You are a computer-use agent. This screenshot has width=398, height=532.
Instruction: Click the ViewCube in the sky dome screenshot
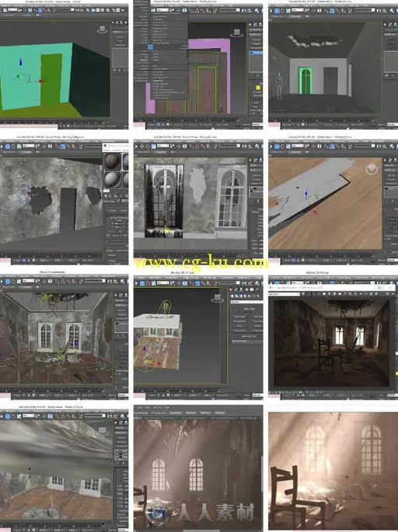[x=103, y=430]
